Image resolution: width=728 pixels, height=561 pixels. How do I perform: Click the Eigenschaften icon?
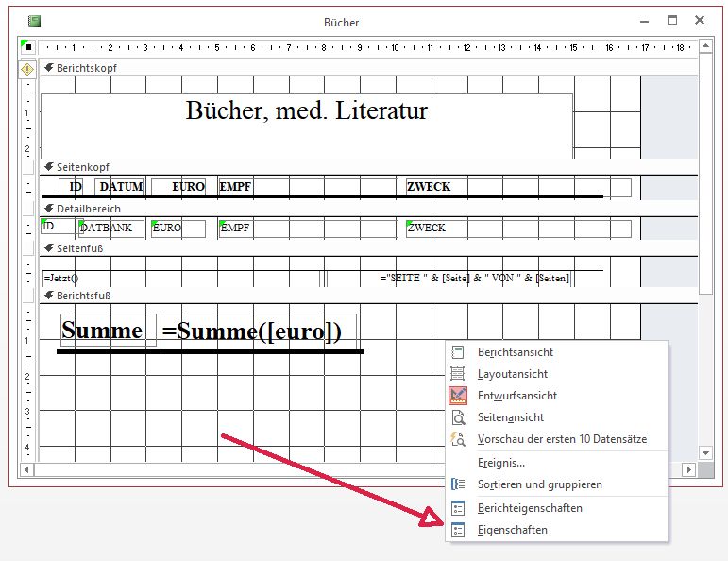click(x=458, y=530)
